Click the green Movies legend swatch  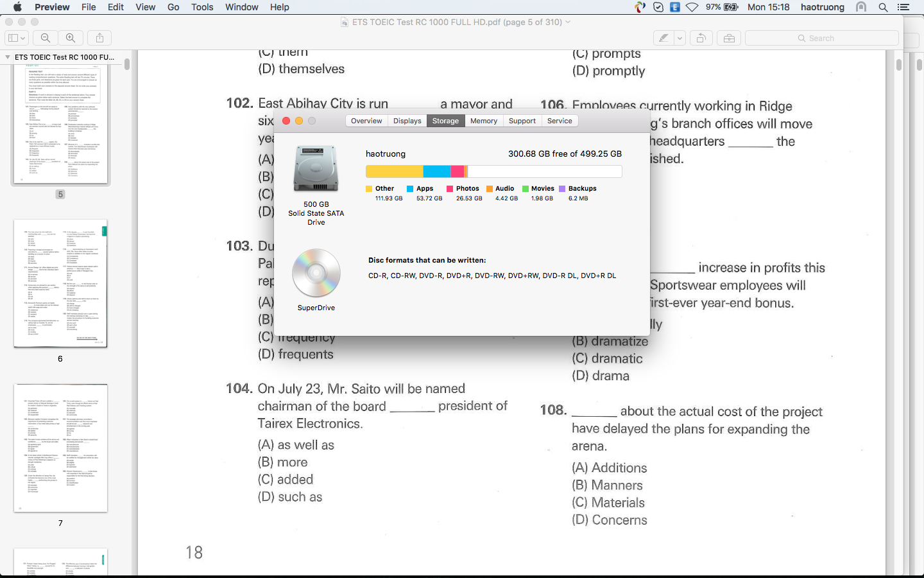point(526,189)
